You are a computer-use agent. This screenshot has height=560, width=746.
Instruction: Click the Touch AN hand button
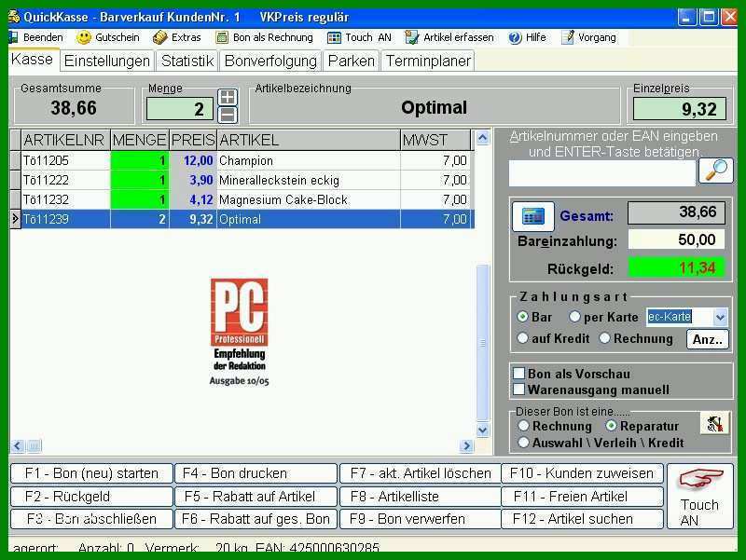700,496
